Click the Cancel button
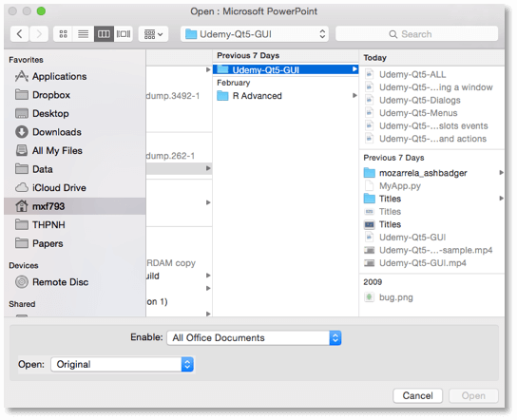 417,395
